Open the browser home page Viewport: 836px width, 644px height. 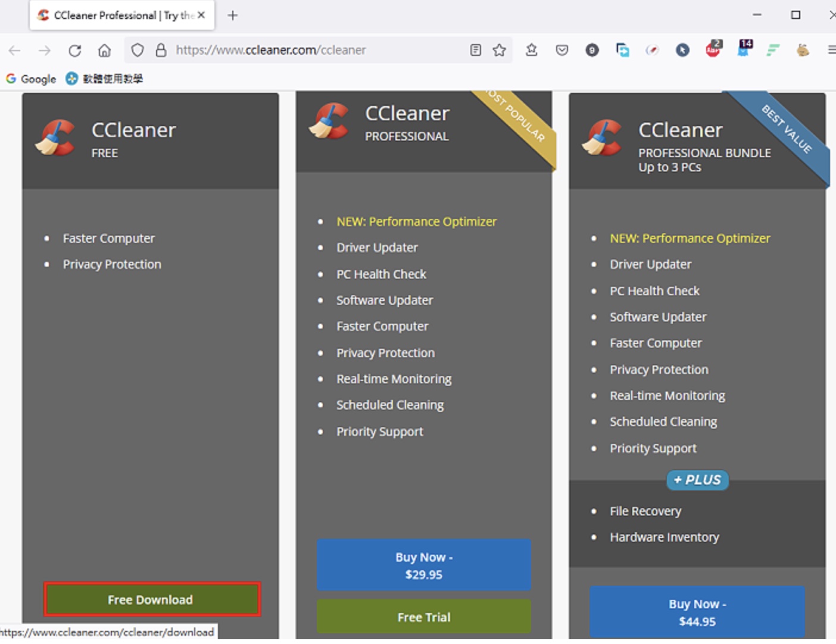(104, 51)
